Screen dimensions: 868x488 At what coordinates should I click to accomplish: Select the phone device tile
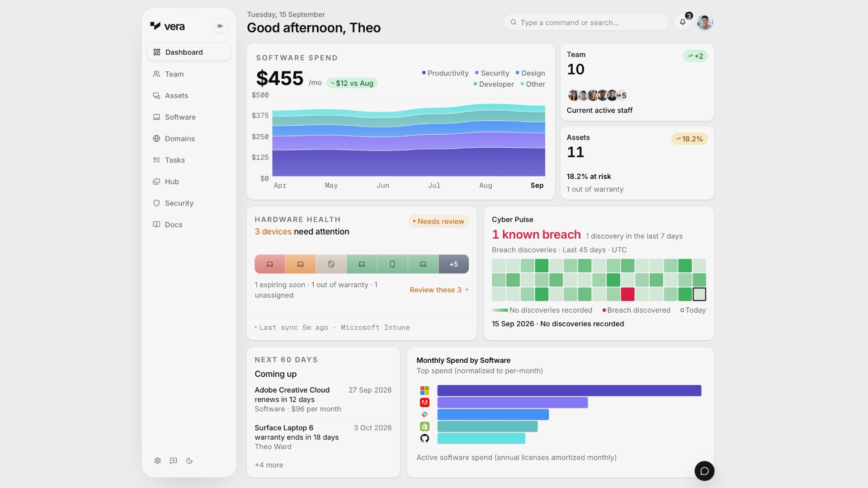tap(392, 264)
